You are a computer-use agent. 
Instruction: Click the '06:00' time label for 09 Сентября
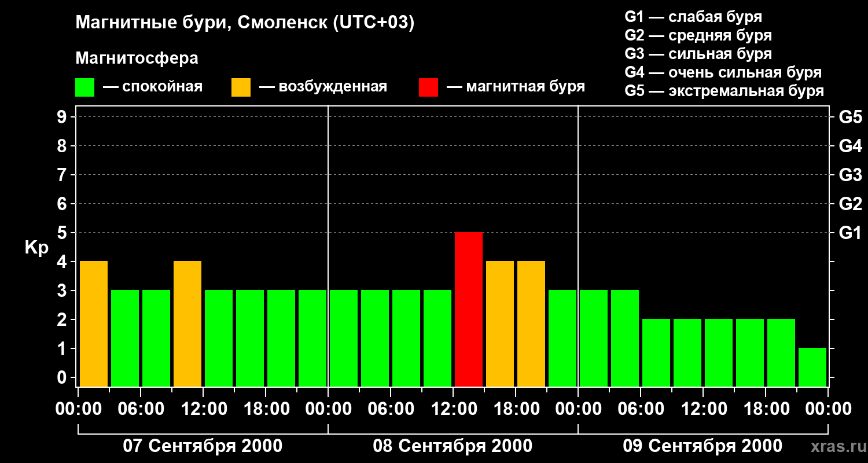click(x=641, y=409)
